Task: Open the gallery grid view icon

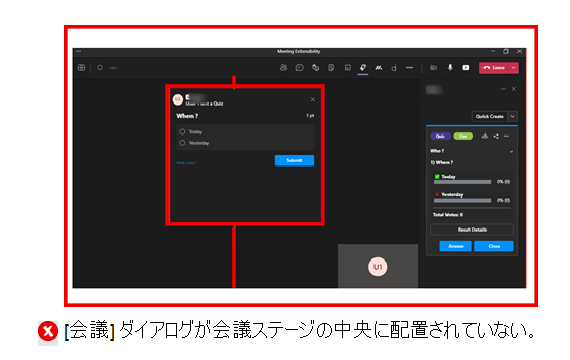Action: (x=81, y=68)
